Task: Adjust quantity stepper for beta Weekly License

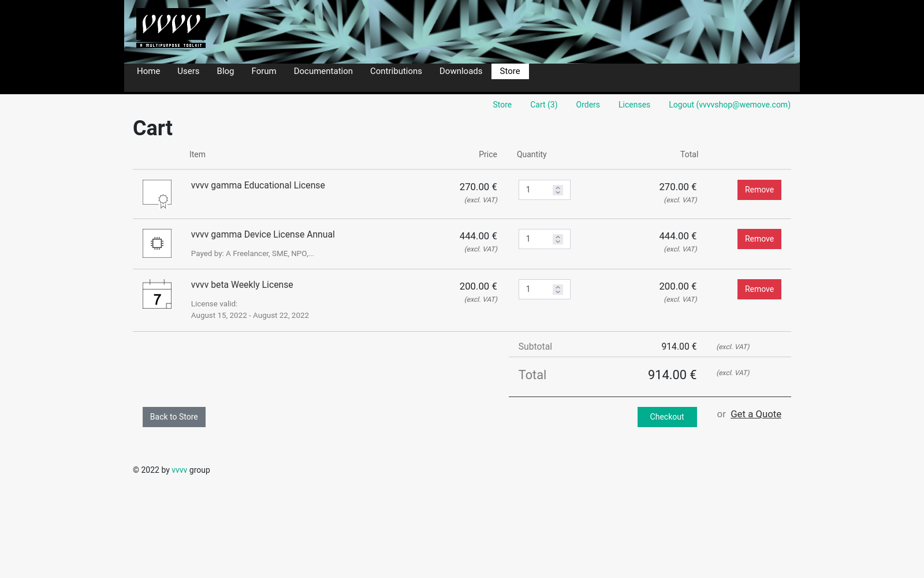Action: tap(557, 289)
